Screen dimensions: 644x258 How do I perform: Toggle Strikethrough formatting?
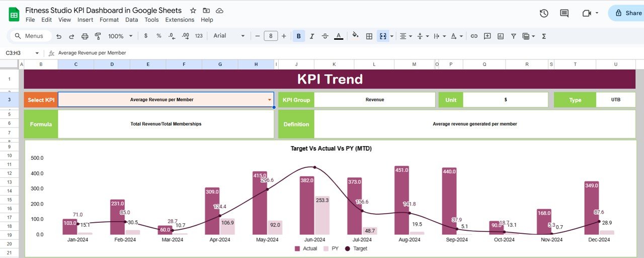(325, 36)
